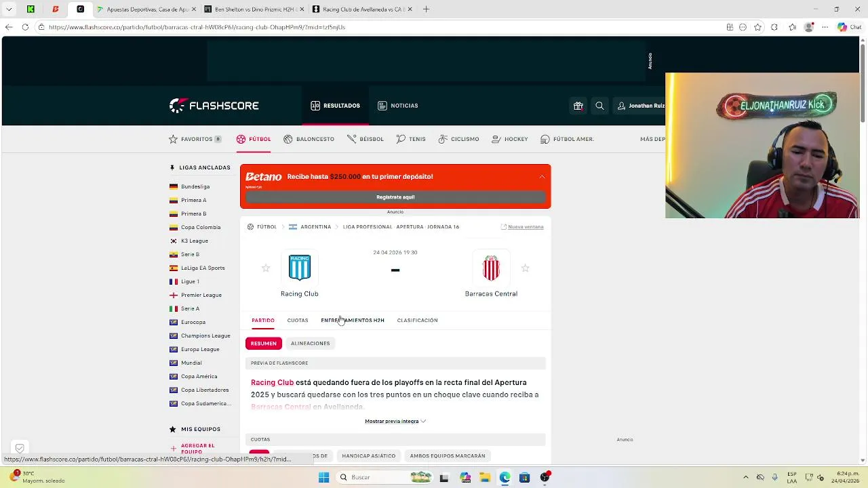Open match in Nueva ventana
Viewport: 868px width, 488px height.
pos(522,227)
